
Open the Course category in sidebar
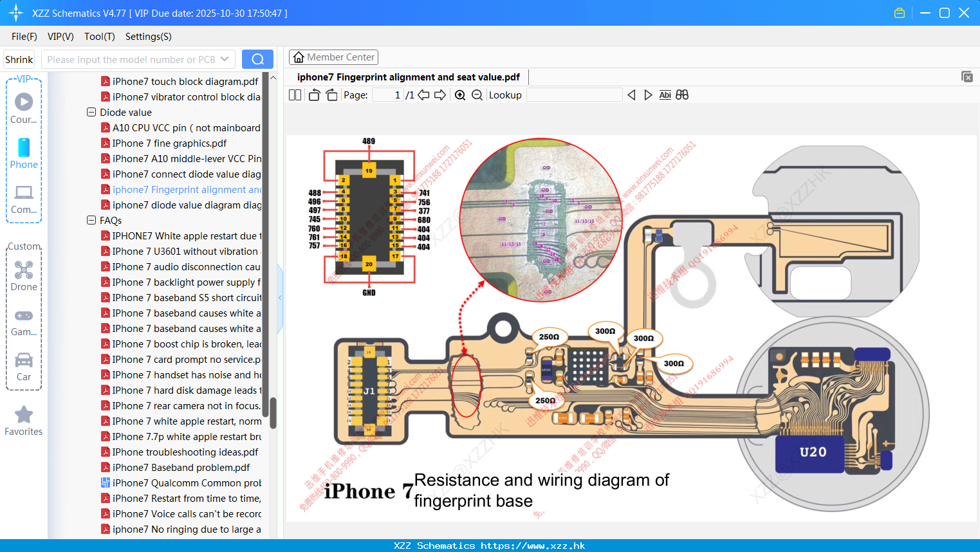24,108
